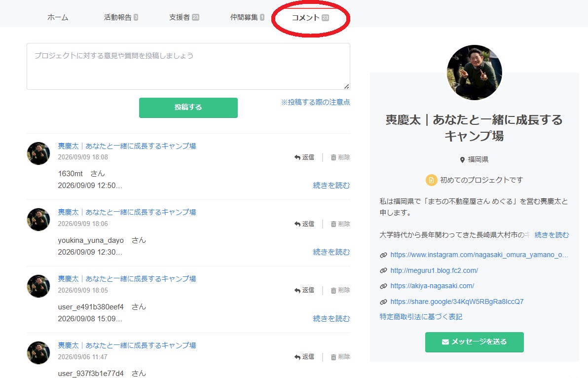This screenshot has height=378, width=588.
Task: Click link icon beside Instagram URL
Action: (x=383, y=255)
